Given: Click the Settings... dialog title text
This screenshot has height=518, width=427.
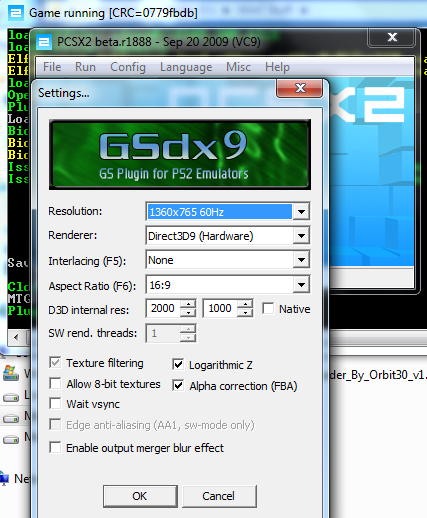Looking at the screenshot, I should pyautogui.click(x=64, y=93).
